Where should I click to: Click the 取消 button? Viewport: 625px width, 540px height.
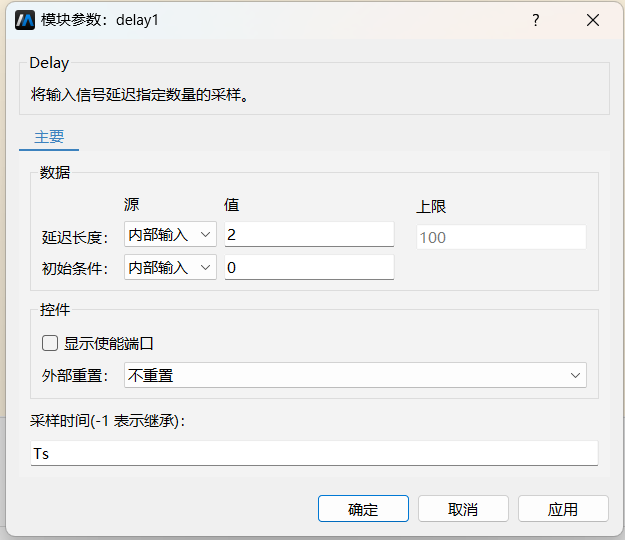[x=463, y=509]
